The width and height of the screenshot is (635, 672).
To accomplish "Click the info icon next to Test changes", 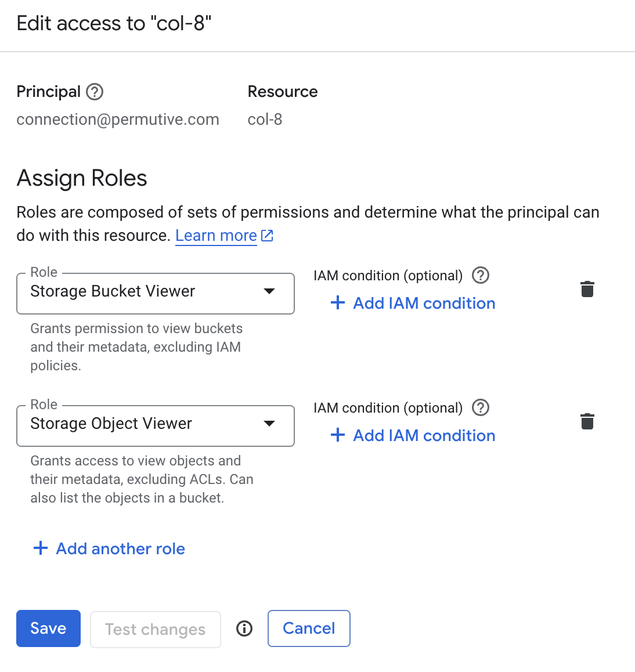I will click(x=244, y=628).
